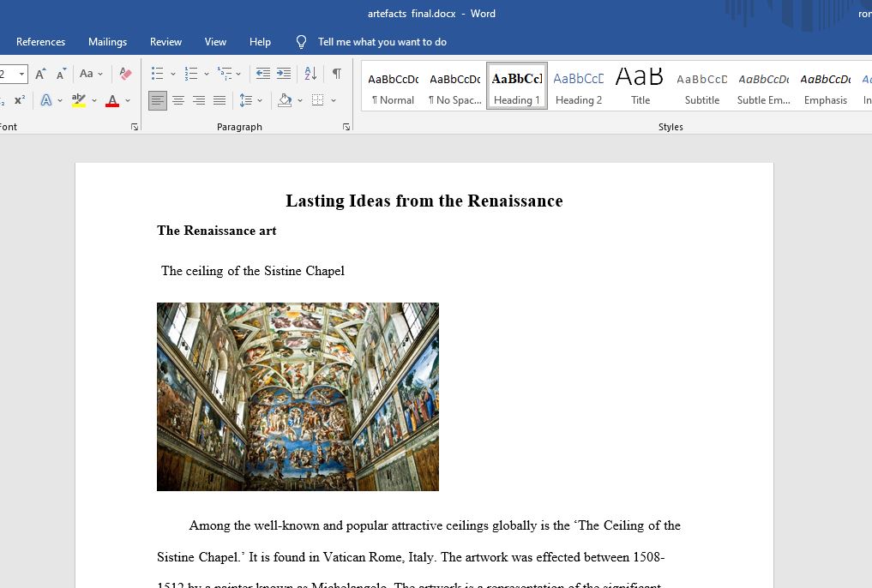Viewport: 872px width, 588px height.
Task: Justify the paragraph text
Action: tap(220, 100)
